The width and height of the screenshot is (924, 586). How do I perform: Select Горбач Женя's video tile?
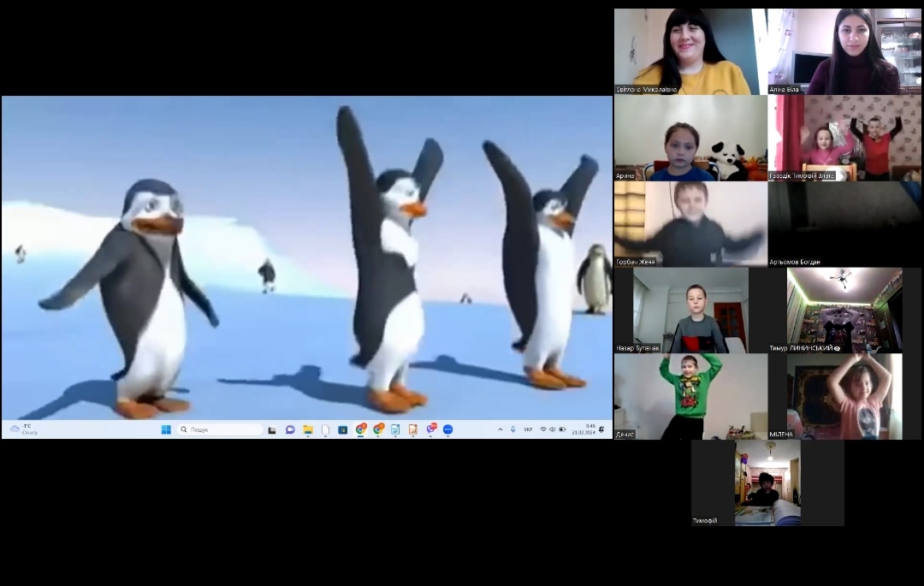[690, 224]
